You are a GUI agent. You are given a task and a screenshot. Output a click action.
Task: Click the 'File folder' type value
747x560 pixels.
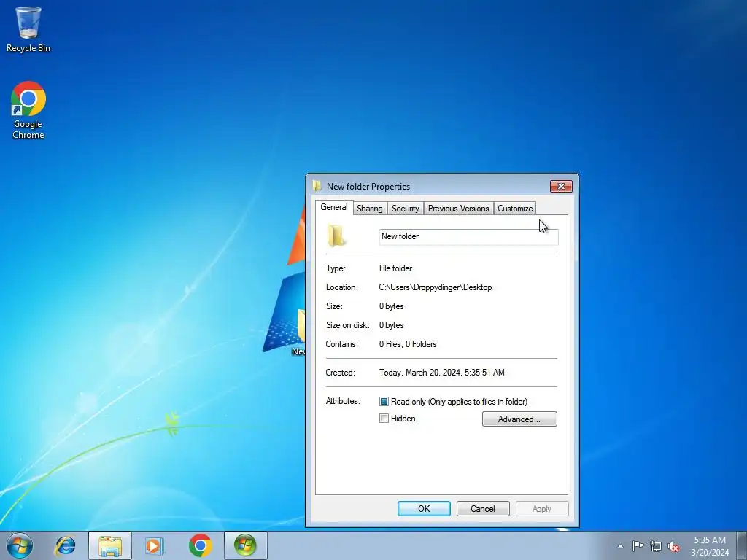395,268
